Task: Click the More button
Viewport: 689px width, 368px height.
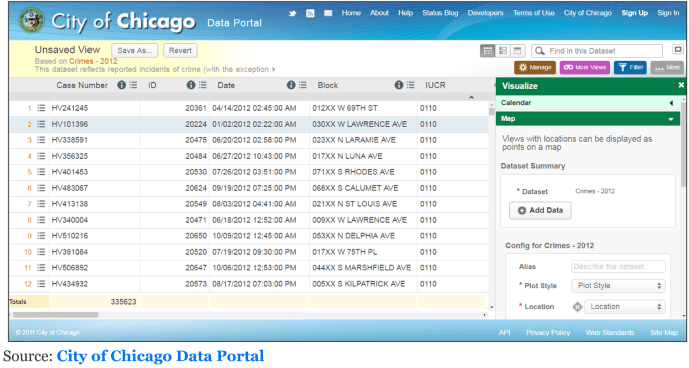Action: (x=667, y=67)
